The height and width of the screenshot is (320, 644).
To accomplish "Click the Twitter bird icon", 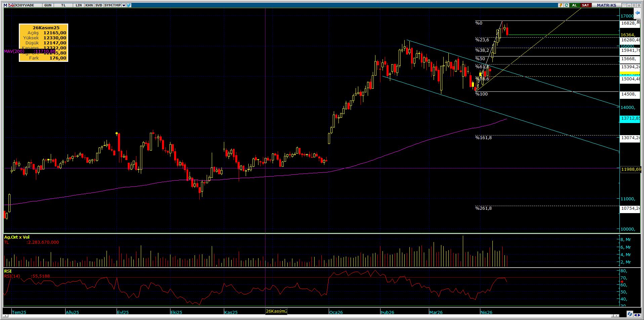I will pos(129,5).
